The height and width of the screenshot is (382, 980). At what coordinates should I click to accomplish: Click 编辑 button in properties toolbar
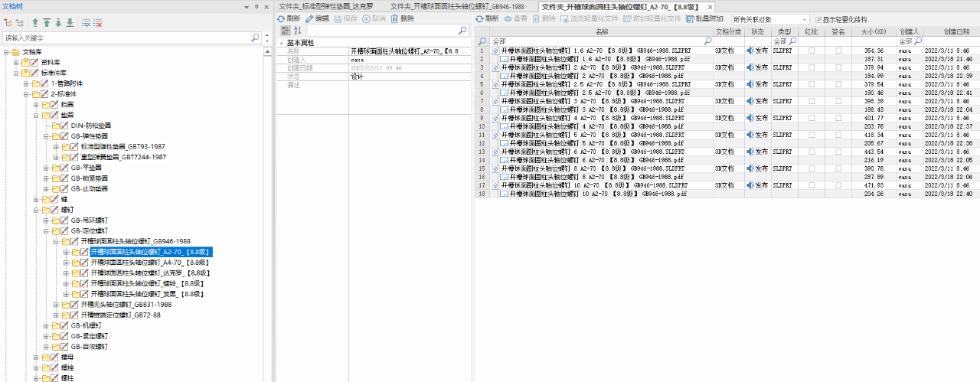point(317,18)
